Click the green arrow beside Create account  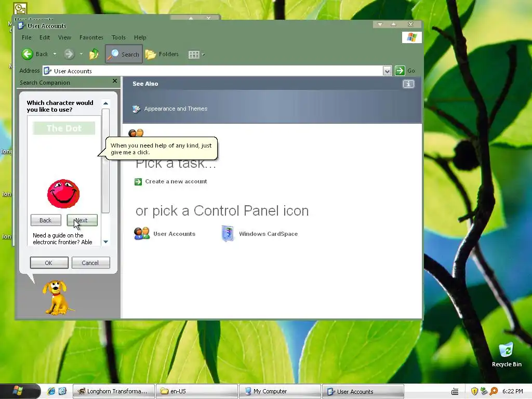(x=138, y=182)
